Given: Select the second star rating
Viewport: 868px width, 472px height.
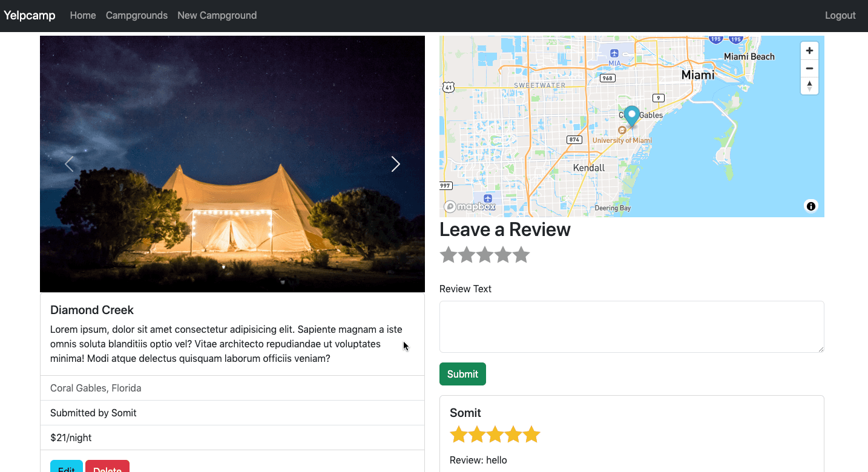Looking at the screenshot, I should 467,255.
